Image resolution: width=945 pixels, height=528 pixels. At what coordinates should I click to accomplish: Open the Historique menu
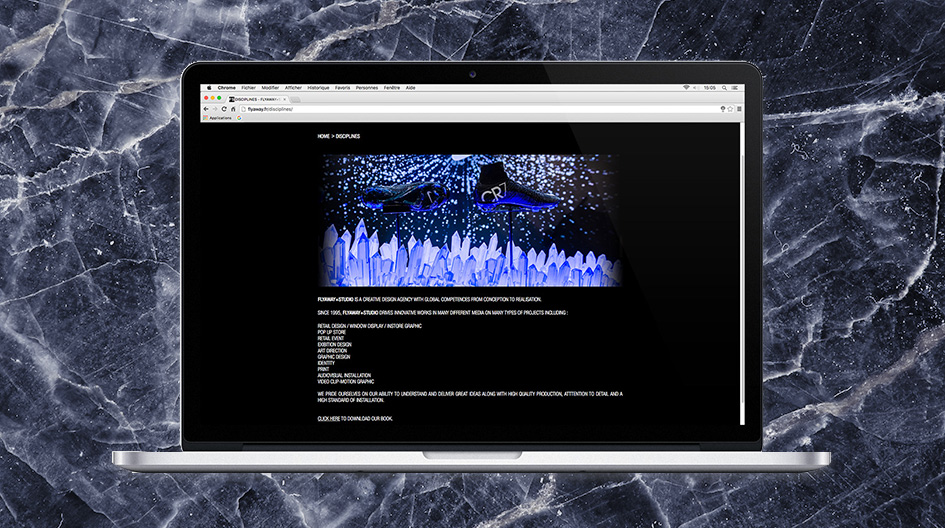tap(318, 88)
